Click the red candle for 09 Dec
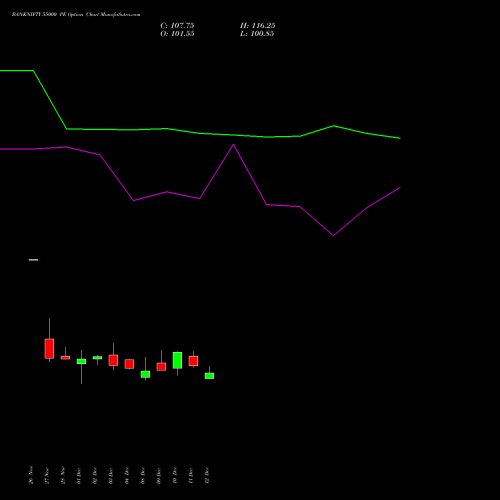Viewport: 500px width, 500px height. (161, 367)
